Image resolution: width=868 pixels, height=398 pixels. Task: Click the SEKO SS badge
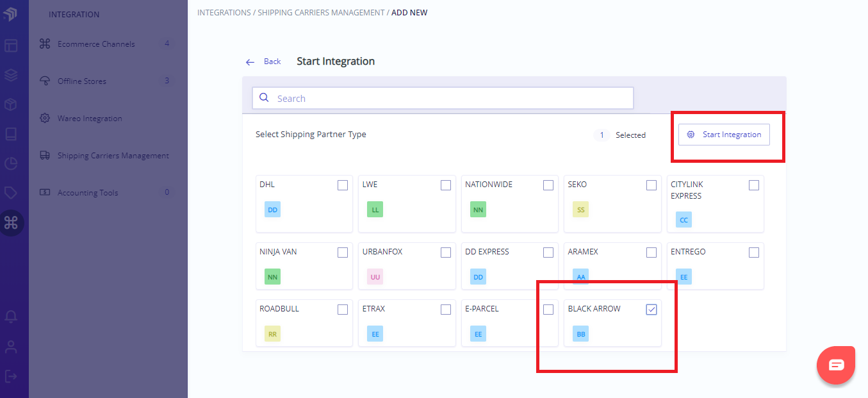[580, 210]
